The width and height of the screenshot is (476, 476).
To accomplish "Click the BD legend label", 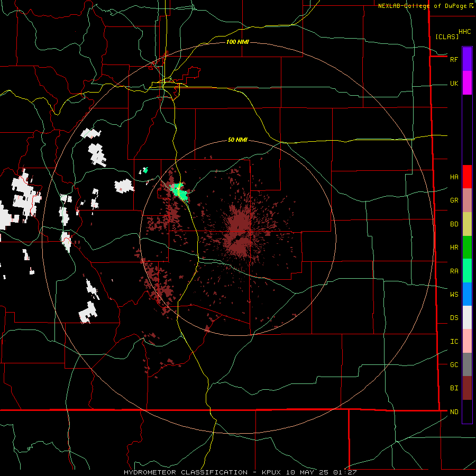I will 454,224.
